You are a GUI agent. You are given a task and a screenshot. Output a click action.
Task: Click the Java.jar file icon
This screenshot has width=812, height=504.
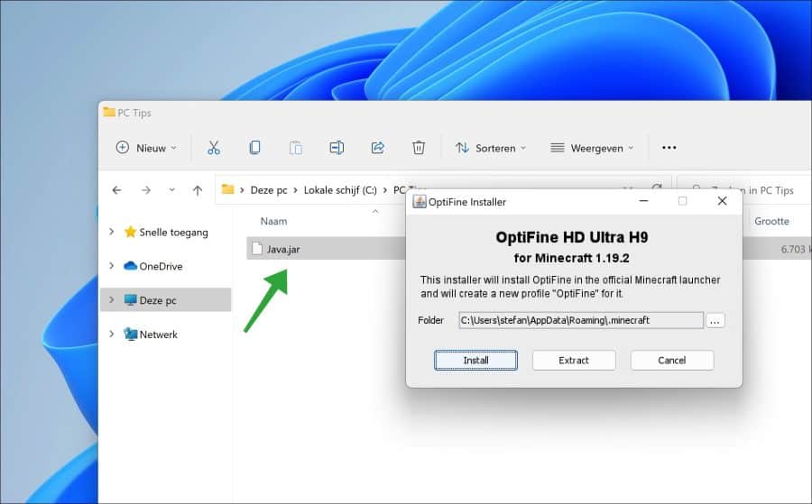pos(257,249)
